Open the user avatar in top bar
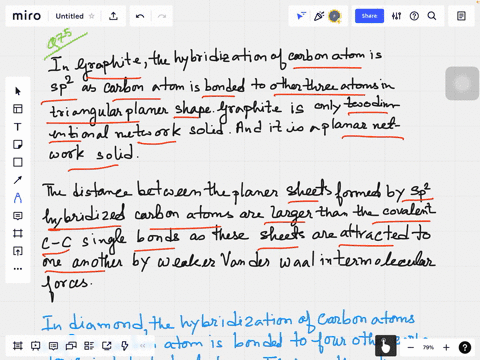The image size is (480, 360). click(x=335, y=16)
